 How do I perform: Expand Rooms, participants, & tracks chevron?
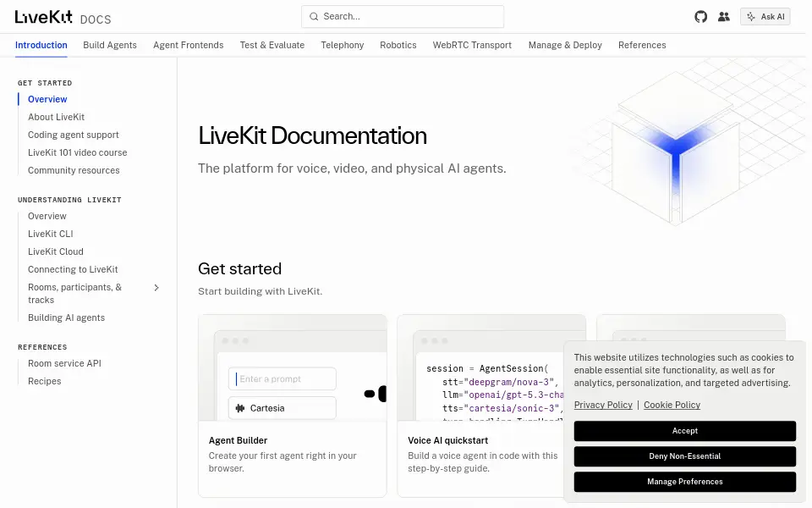(x=156, y=288)
